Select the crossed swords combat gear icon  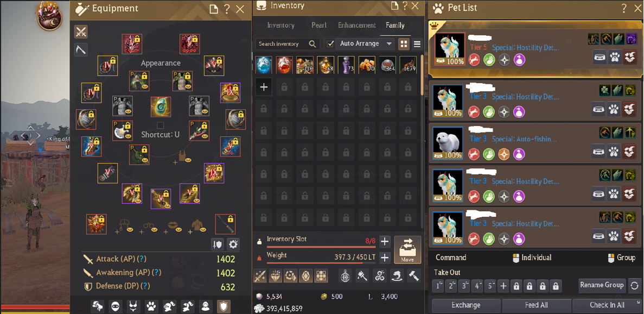click(x=81, y=32)
